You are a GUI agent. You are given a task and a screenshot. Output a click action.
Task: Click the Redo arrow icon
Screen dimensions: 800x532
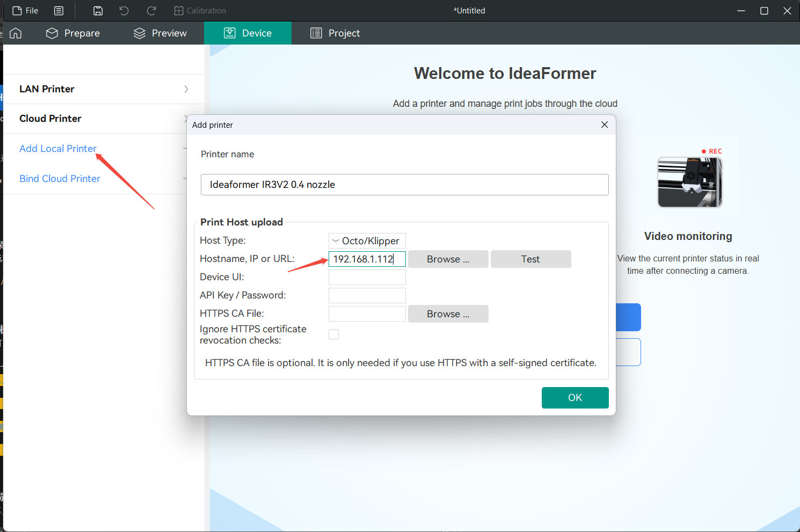pyautogui.click(x=151, y=11)
